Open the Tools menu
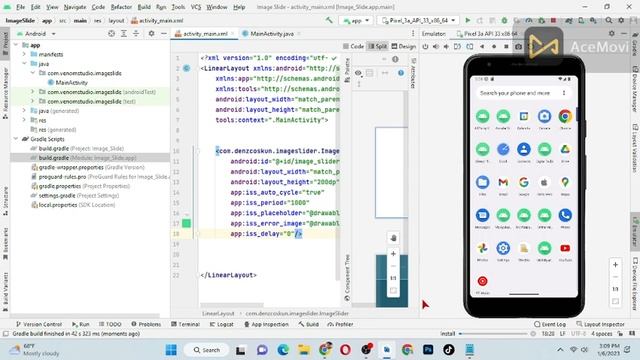Viewport: 640px width, 360px height. (178, 7)
